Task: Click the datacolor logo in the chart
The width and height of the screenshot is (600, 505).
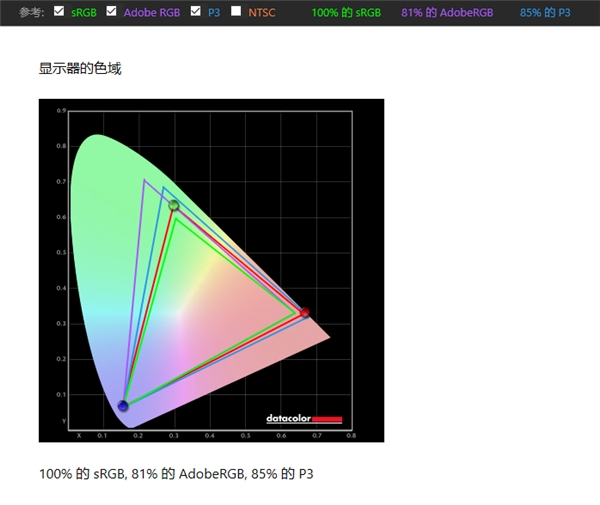Action: [x=304, y=419]
